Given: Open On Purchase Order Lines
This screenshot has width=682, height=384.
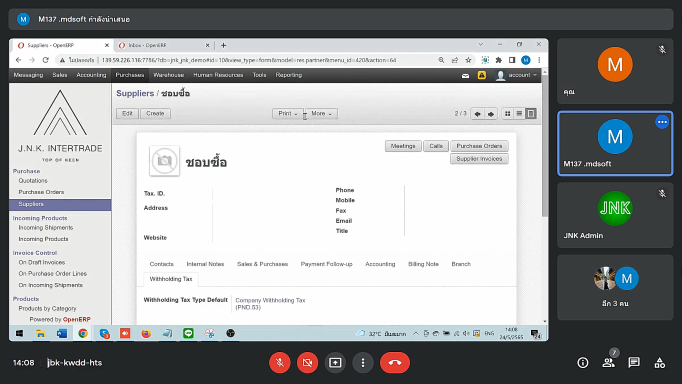Looking at the screenshot, I should [x=53, y=274].
